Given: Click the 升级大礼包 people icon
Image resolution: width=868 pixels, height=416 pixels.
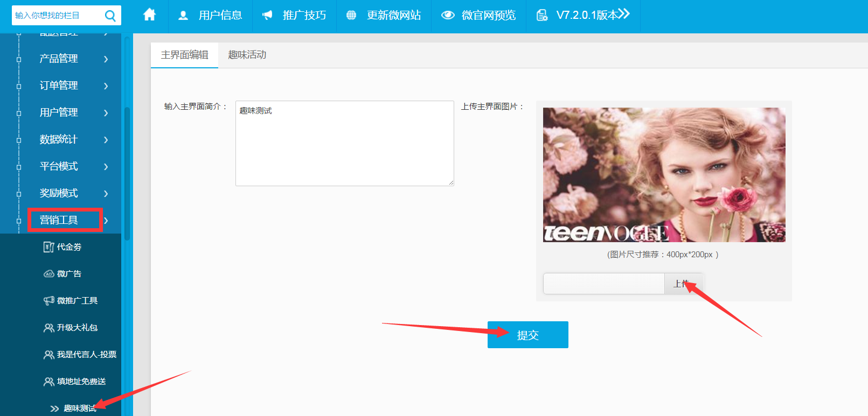Looking at the screenshot, I should pyautogui.click(x=48, y=328).
